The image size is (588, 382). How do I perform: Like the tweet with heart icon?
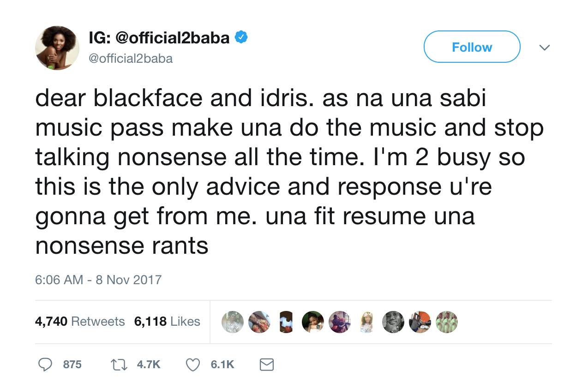(192, 364)
